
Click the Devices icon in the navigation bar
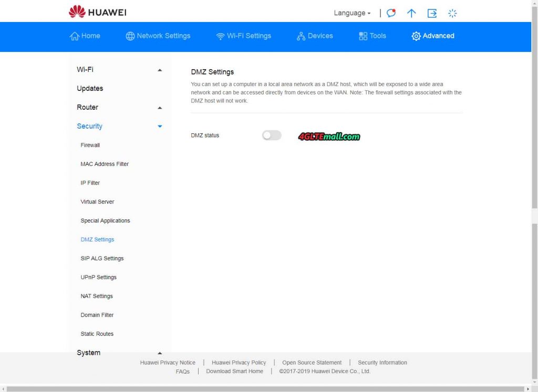click(x=301, y=36)
